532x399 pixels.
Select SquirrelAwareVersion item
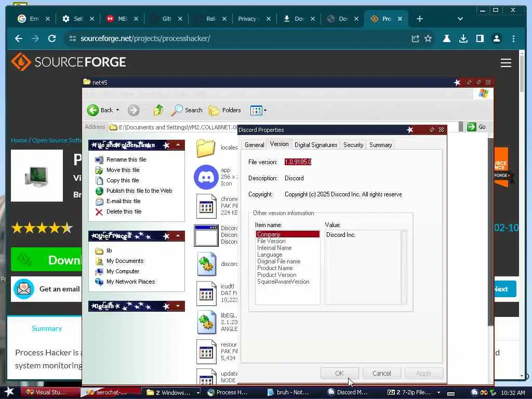click(283, 282)
